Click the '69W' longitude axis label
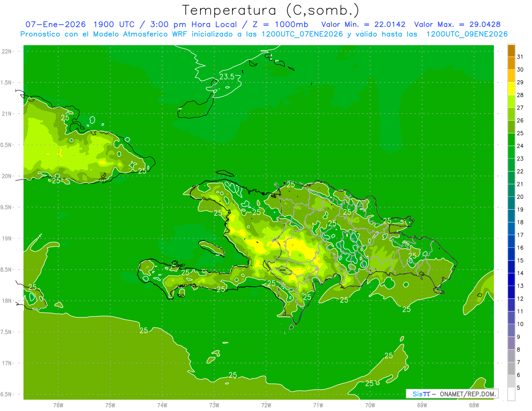Viewport: 532px width, 411px height. coord(422,405)
